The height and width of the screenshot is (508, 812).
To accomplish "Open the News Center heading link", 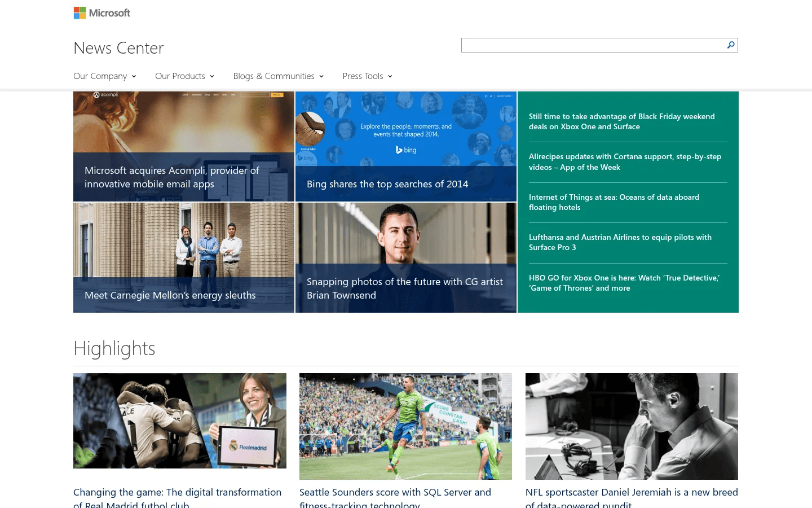I will (118, 48).
